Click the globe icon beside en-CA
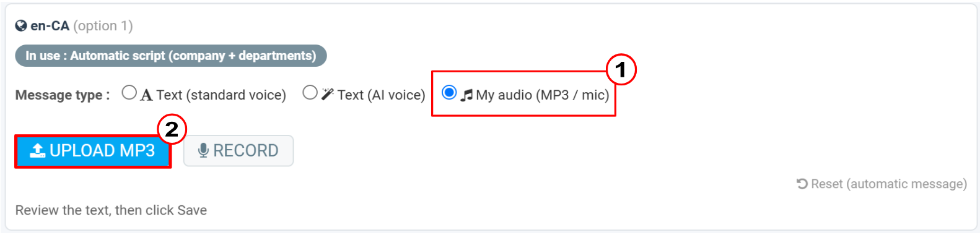 coord(21,26)
